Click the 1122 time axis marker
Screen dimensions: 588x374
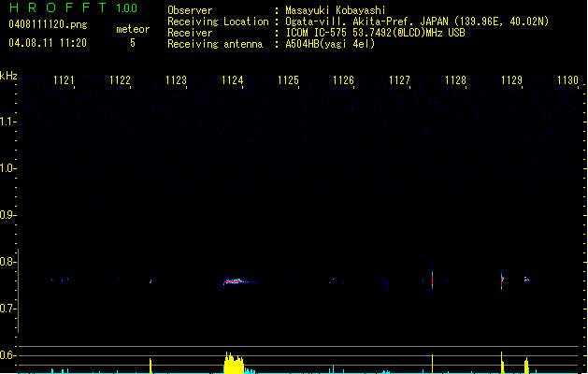coord(120,80)
